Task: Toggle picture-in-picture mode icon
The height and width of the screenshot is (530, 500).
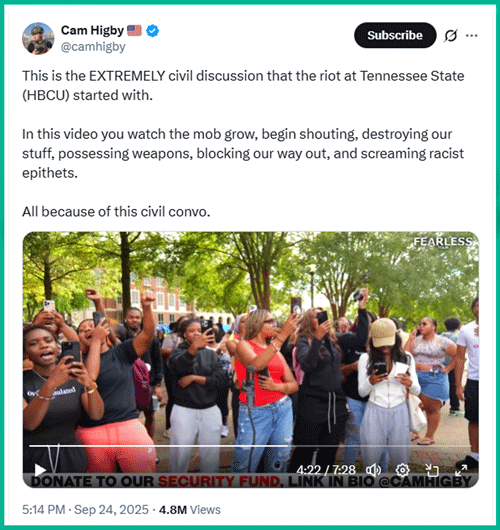Action: point(432,469)
